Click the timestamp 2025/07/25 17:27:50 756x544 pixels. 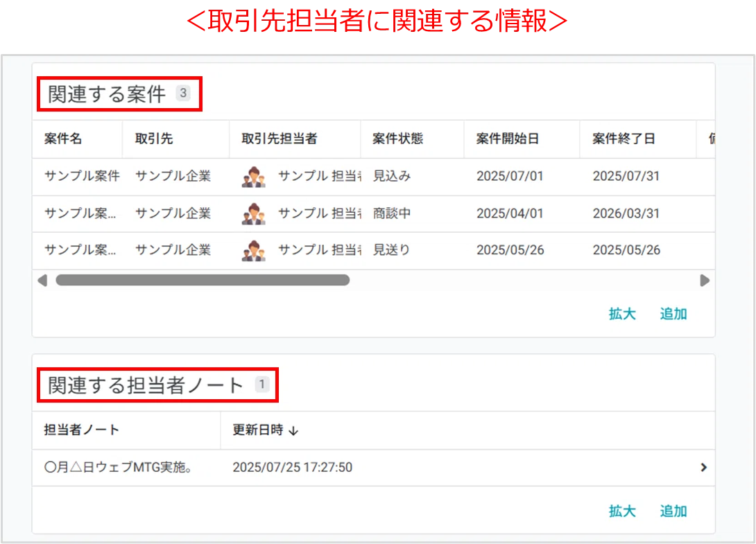coord(292,467)
